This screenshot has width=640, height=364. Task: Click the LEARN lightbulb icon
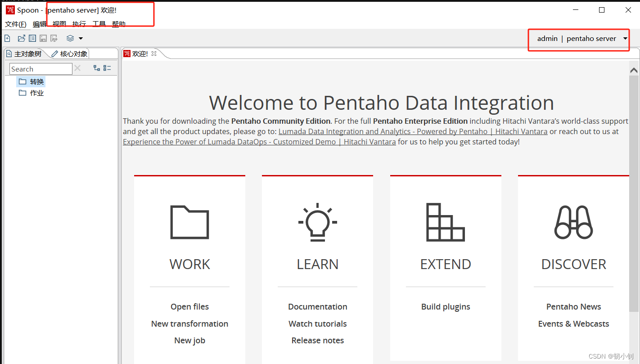[317, 222]
